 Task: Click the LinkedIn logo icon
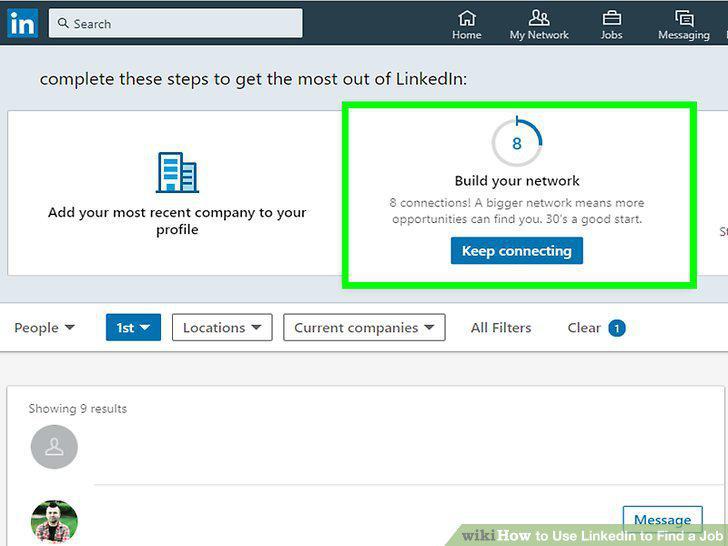click(22, 23)
